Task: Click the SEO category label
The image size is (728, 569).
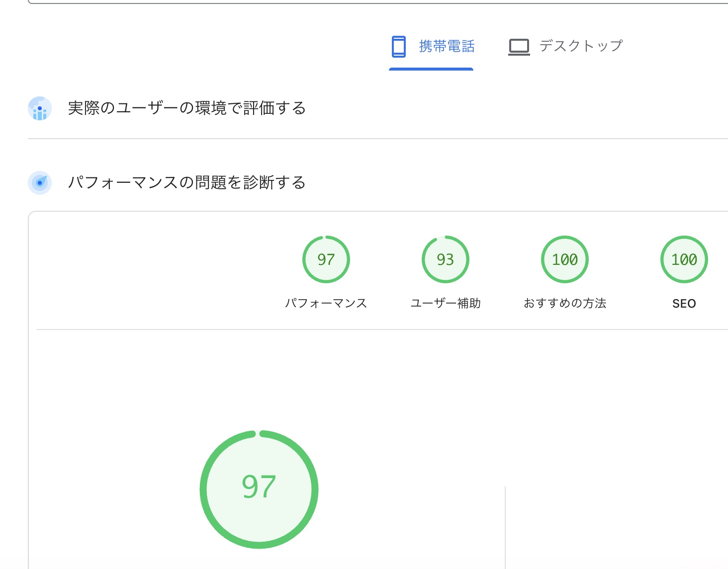Action: point(684,304)
